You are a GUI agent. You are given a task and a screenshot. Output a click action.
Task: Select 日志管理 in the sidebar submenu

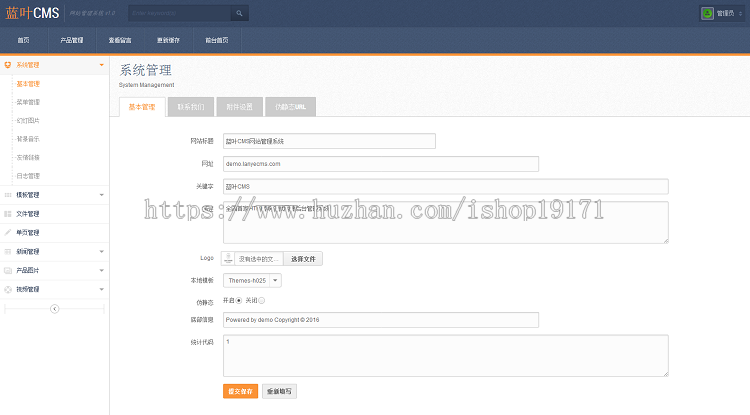click(x=28, y=176)
